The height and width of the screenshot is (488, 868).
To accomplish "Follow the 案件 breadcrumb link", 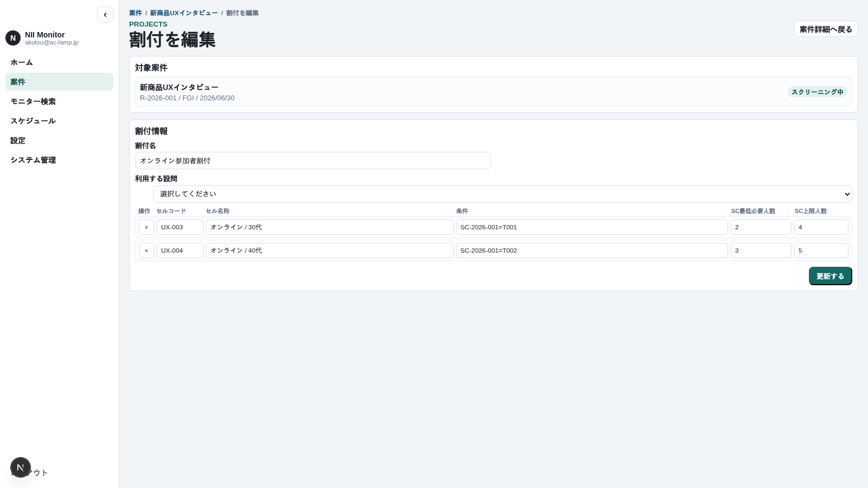I will pyautogui.click(x=136, y=13).
